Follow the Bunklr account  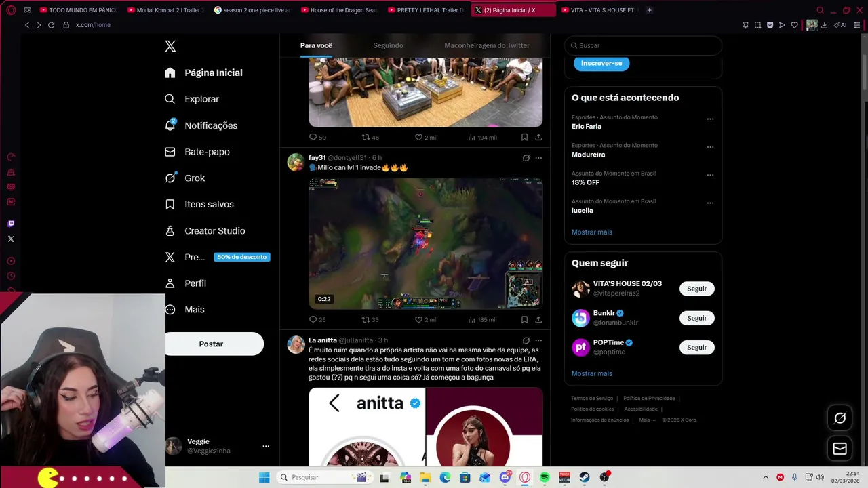(x=696, y=318)
